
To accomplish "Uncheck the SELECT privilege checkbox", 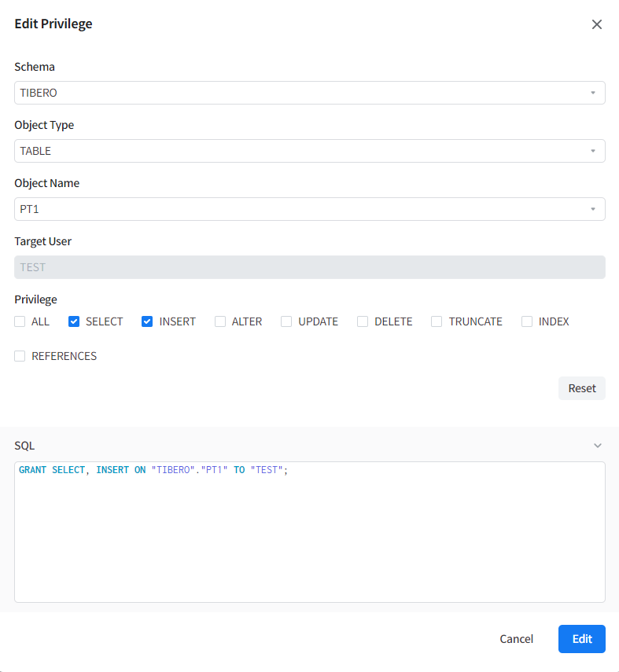I will (74, 321).
